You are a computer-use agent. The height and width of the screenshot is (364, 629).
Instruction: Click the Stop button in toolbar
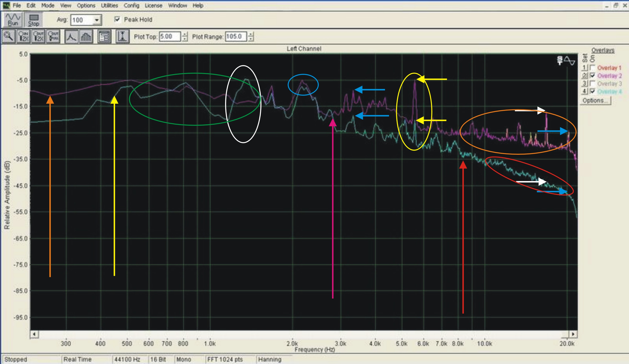[x=34, y=19]
